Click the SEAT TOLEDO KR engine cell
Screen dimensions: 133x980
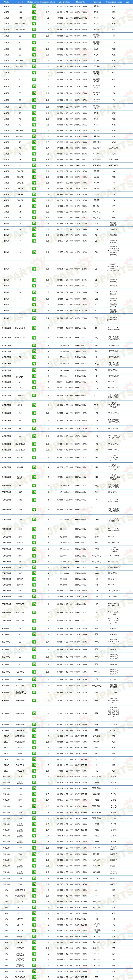(x=114, y=765)
